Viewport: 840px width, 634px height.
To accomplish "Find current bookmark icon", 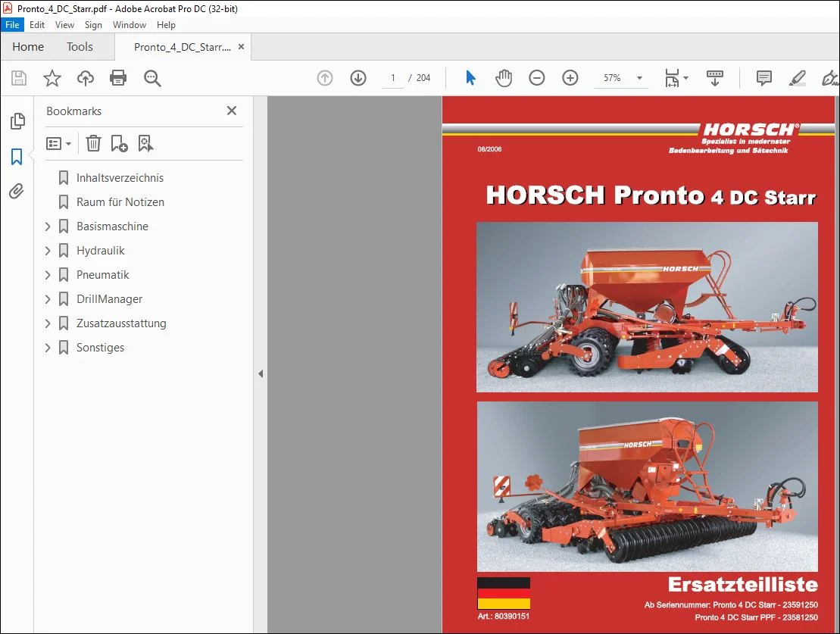I will coord(145,143).
